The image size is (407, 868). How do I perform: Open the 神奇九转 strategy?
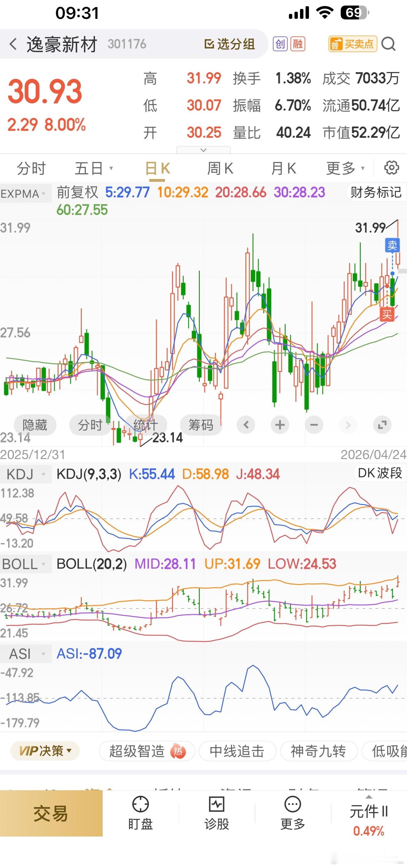tap(319, 751)
